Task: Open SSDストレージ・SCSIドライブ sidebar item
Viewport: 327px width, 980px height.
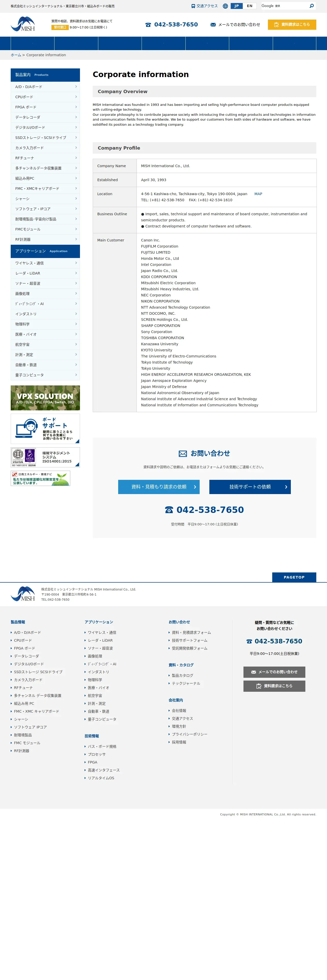Action: (45, 138)
